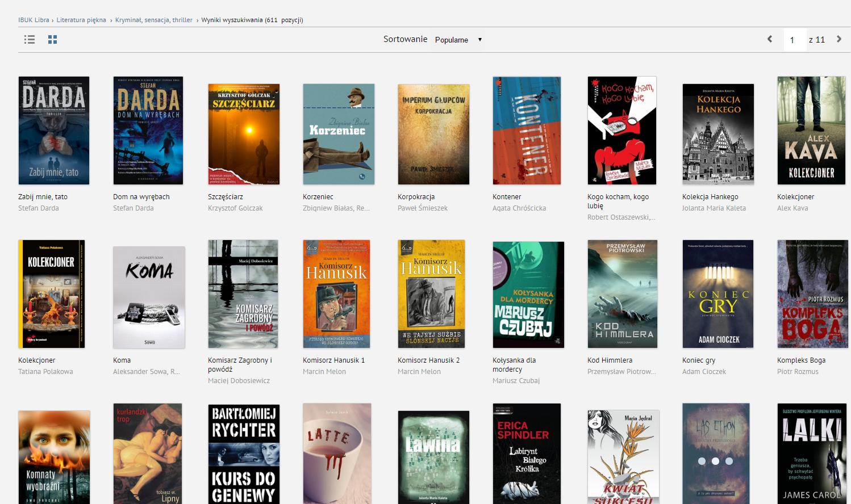Switch to list view layout
Screen dimensions: 851x504
pos(30,39)
